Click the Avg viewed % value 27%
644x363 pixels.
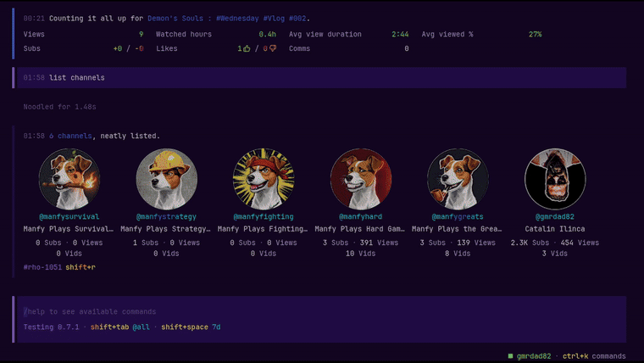click(536, 35)
